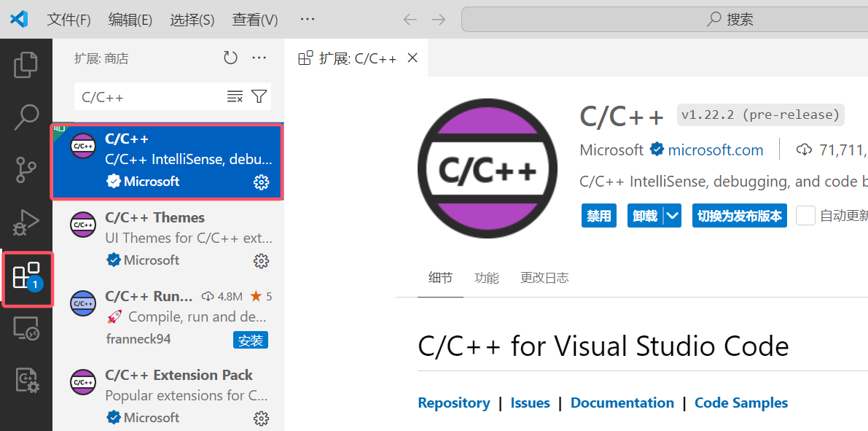
Task: Click the VS Code logo icon
Action: 19,20
